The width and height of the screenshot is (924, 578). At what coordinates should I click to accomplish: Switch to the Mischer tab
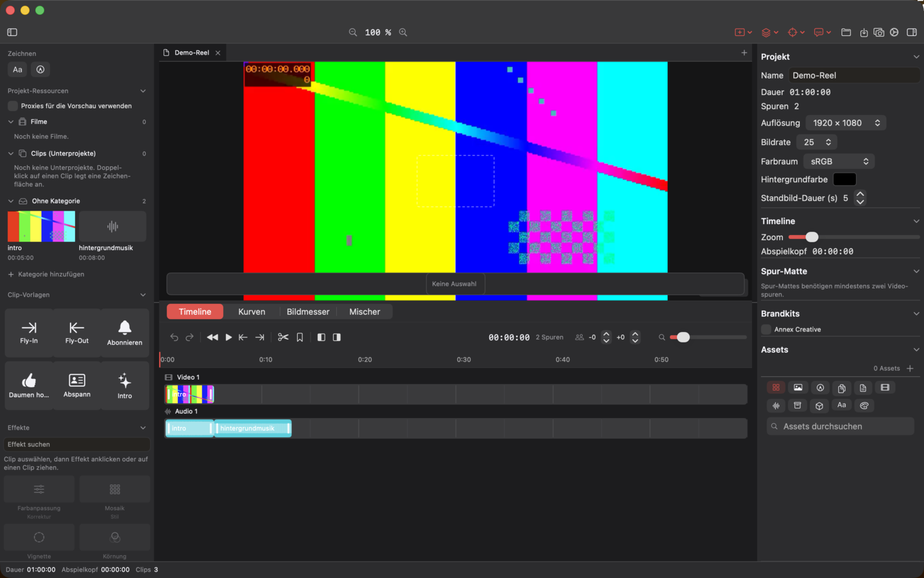click(364, 311)
